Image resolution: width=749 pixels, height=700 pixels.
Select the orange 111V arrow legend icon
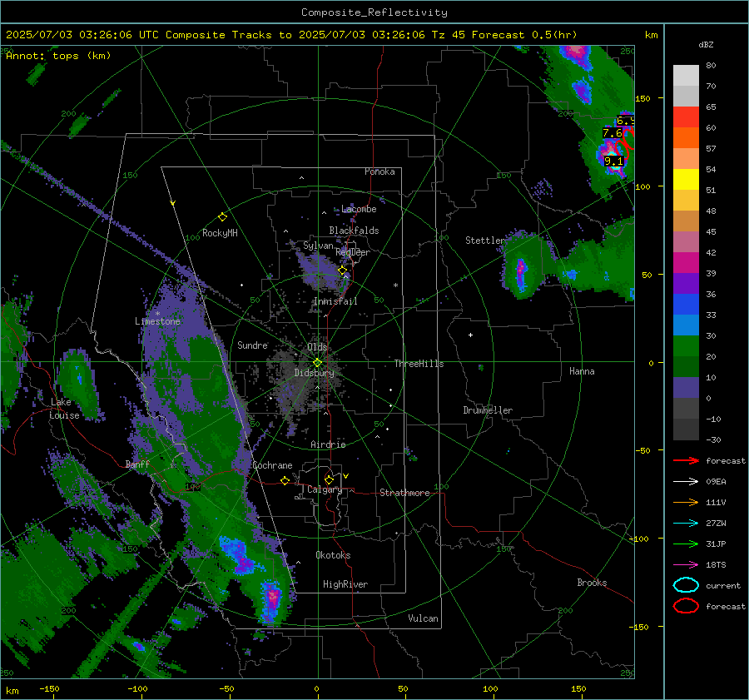[x=686, y=502]
